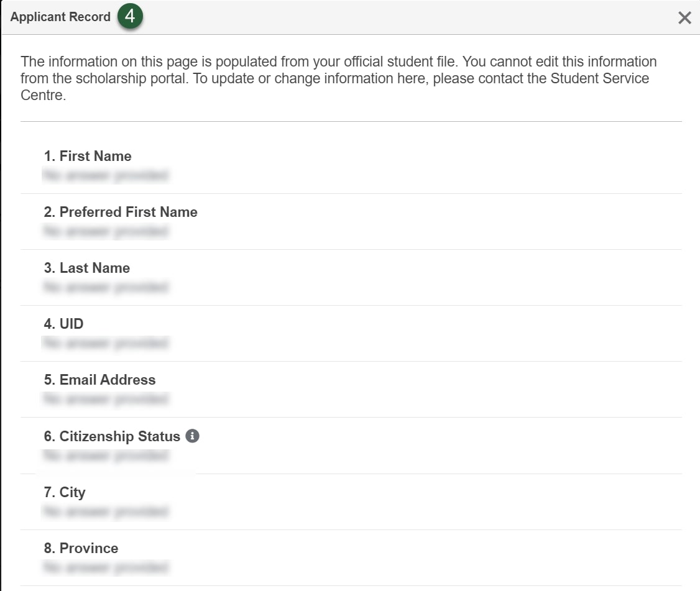700x591 pixels.
Task: Click the blurred value beneath City
Action: pos(106,511)
